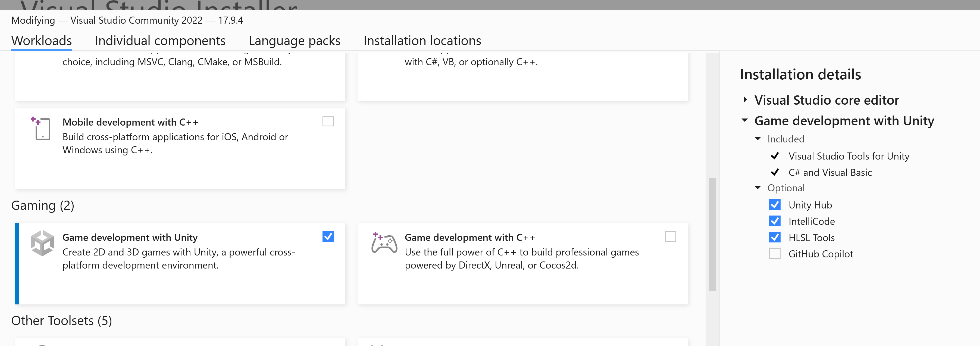Viewport: 980px width, 346px height.
Task: Expand the Visual Studio core editor node
Action: [x=745, y=100]
